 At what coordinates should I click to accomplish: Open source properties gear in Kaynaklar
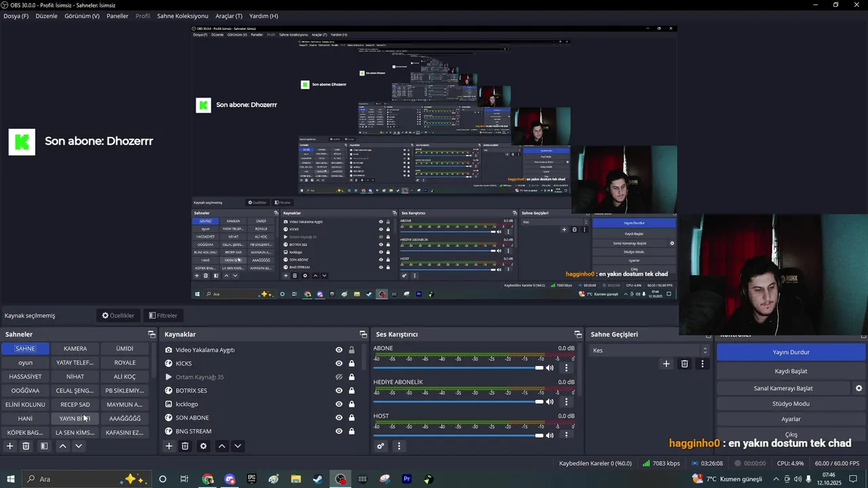[203, 446]
